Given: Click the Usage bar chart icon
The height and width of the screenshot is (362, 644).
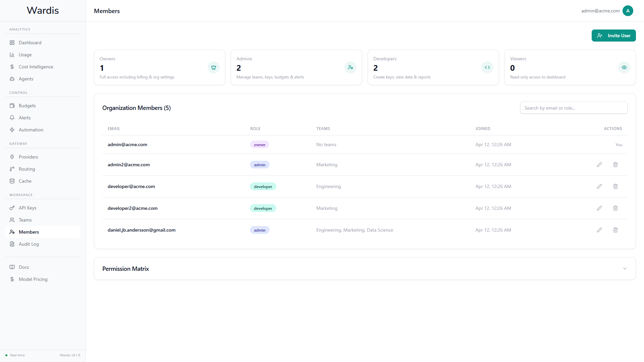Looking at the screenshot, I should [x=12, y=55].
